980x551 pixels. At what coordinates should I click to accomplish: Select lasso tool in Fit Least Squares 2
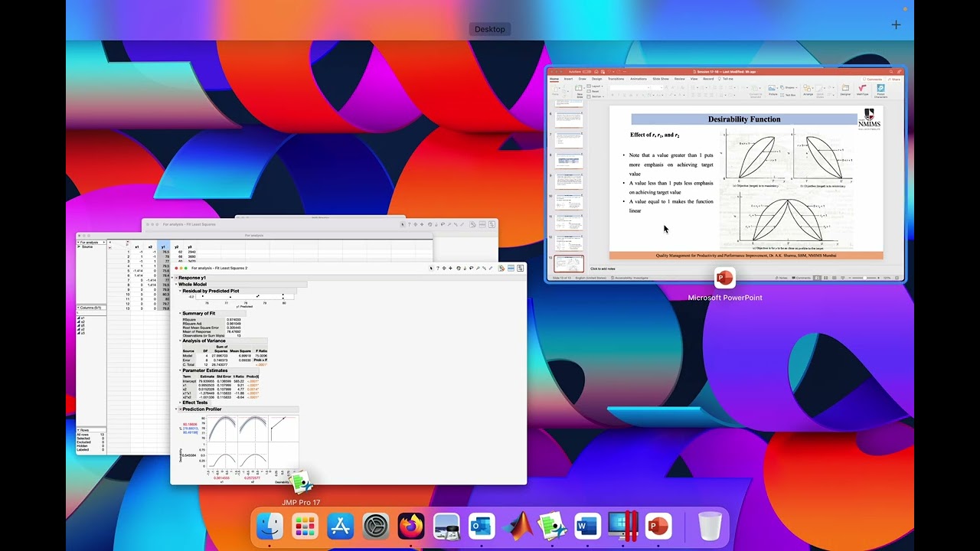pos(471,269)
